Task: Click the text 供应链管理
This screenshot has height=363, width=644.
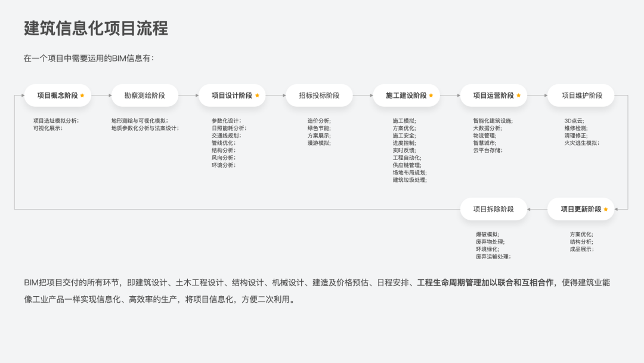Action: [x=406, y=165]
